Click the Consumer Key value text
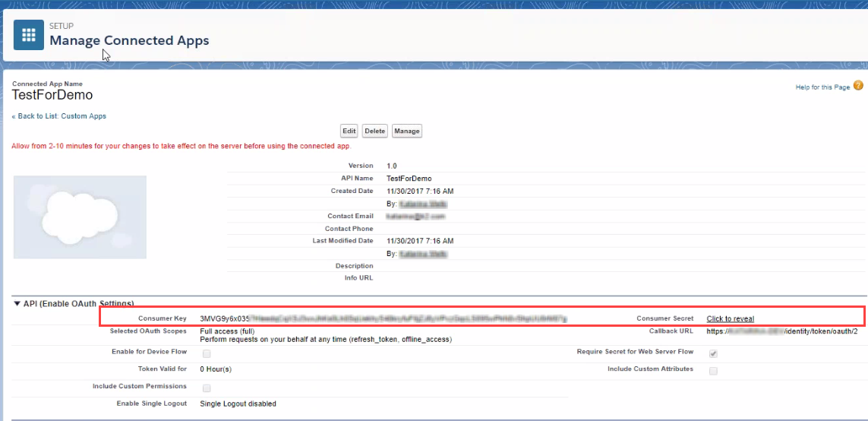The width and height of the screenshot is (868, 421). 383,318
